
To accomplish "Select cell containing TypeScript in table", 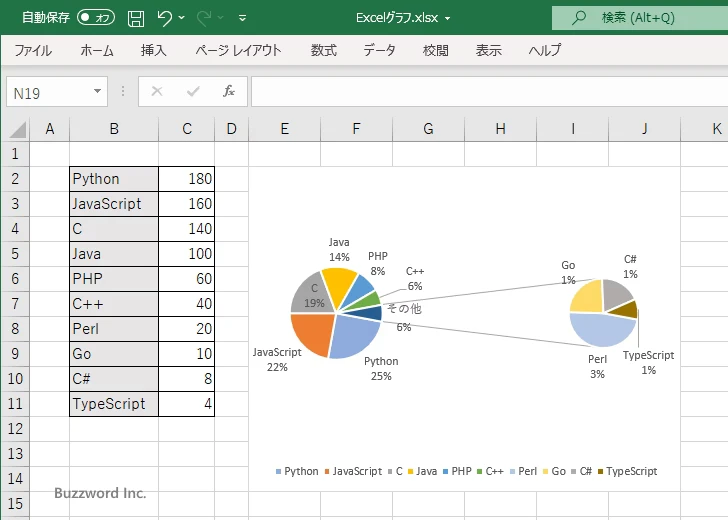I will 114,404.
